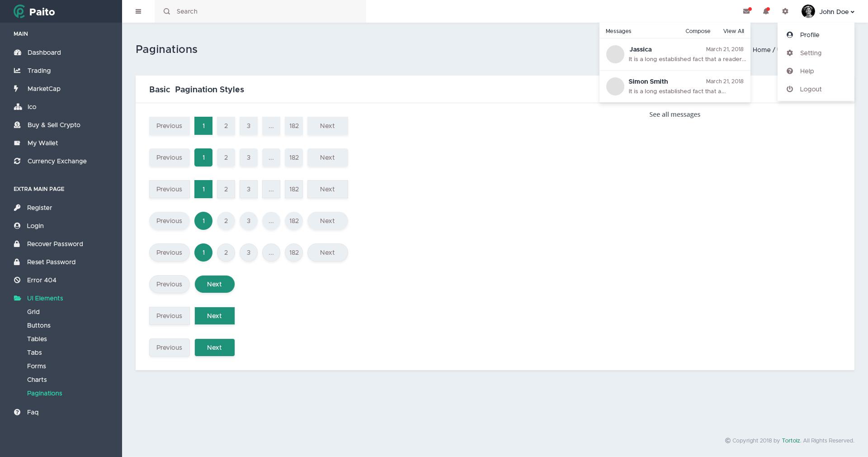Click the Next button in pagination
This screenshot has width=868, height=457.
point(327,126)
